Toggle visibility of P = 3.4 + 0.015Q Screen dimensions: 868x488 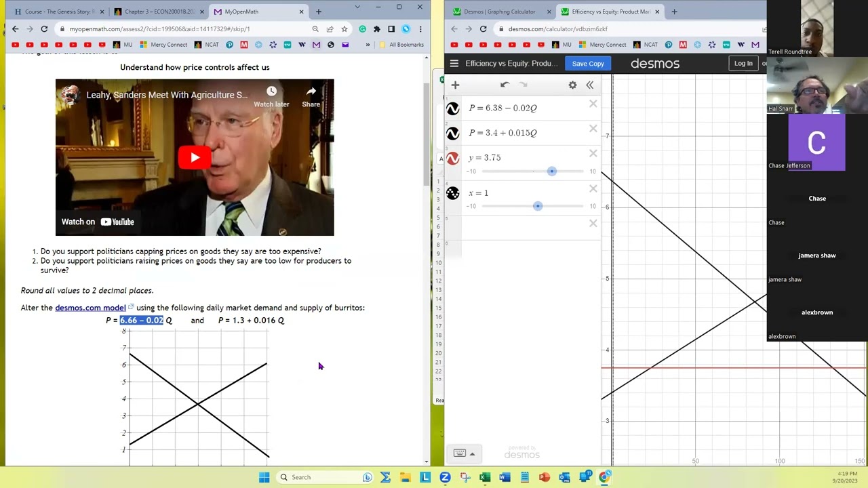(453, 134)
